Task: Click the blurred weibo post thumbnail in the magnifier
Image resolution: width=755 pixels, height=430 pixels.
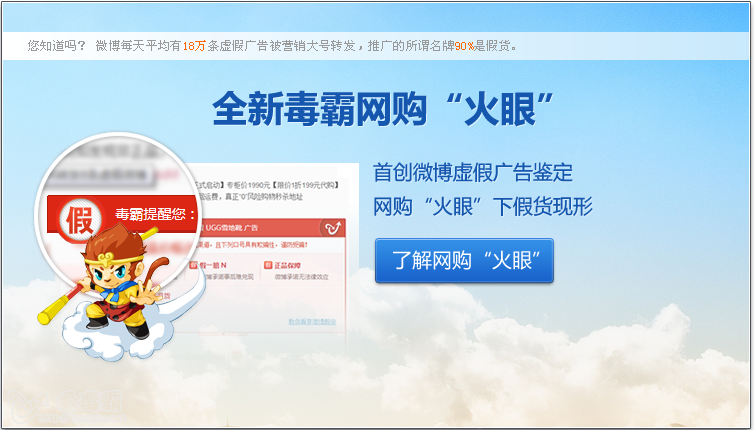Action: [101, 174]
